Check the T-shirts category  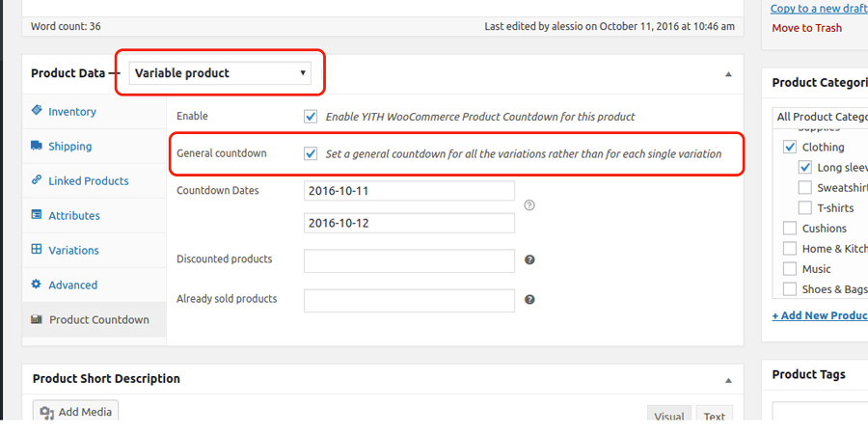click(x=805, y=208)
